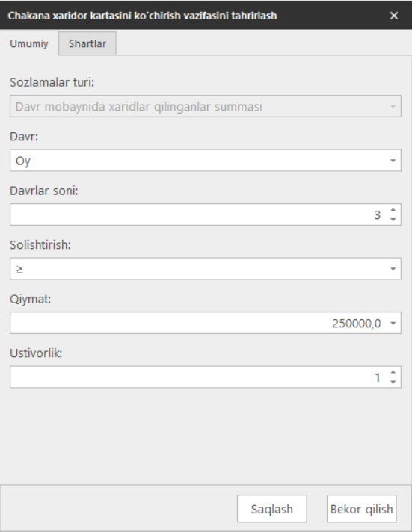Expand the Solishtirish comparison dropdown arrow
The image size is (412, 532).
click(393, 269)
